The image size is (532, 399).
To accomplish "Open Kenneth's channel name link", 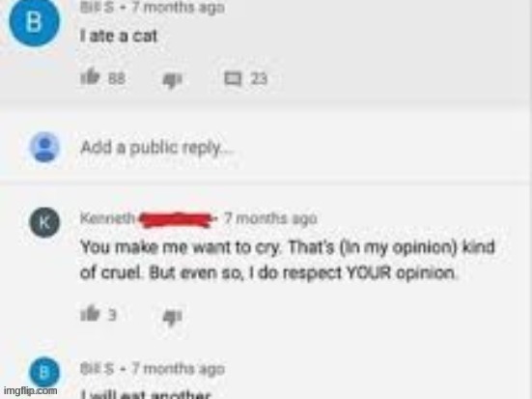I will pyautogui.click(x=107, y=218).
